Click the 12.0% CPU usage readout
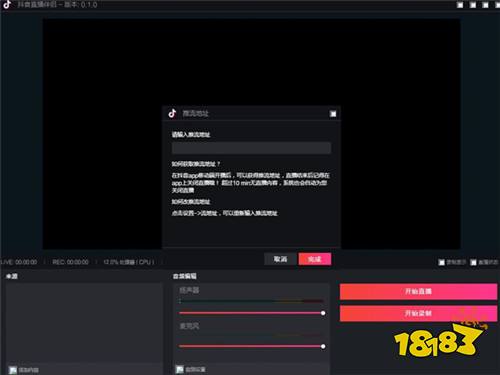This screenshot has width=500, height=375. (129, 262)
